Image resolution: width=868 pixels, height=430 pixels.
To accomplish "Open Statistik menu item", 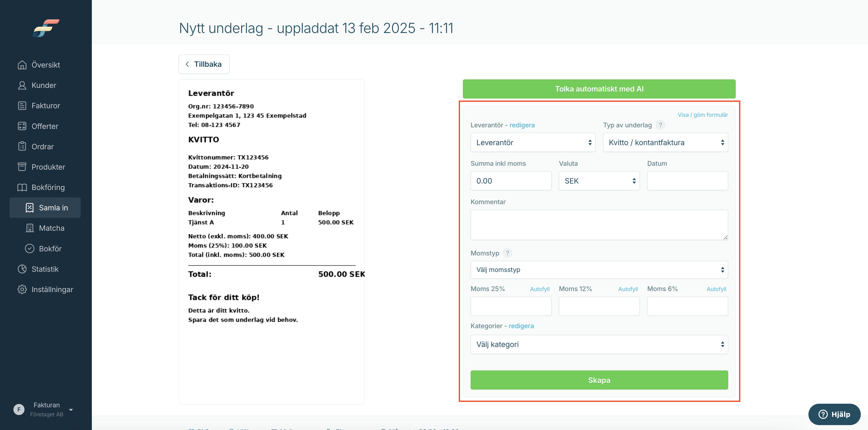I will coord(45,269).
